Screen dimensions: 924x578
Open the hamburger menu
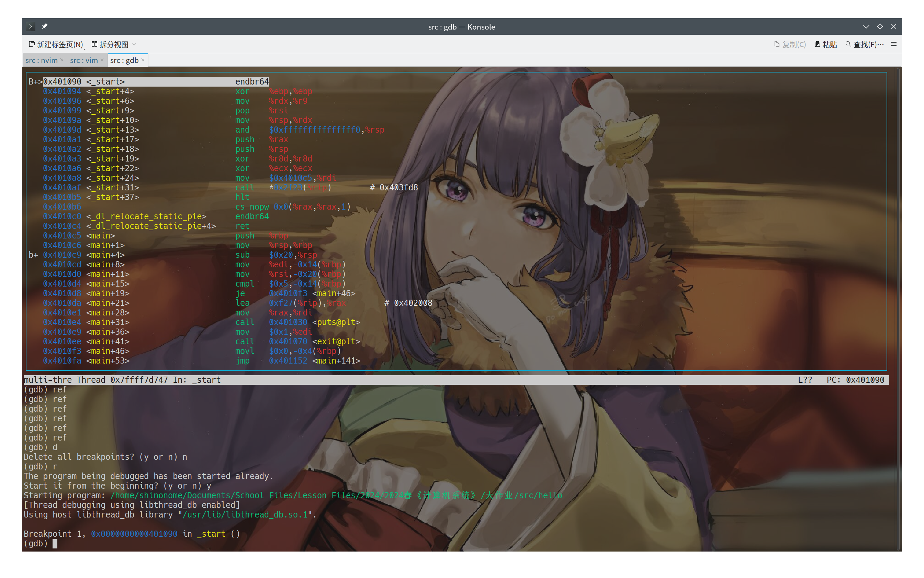(x=893, y=44)
